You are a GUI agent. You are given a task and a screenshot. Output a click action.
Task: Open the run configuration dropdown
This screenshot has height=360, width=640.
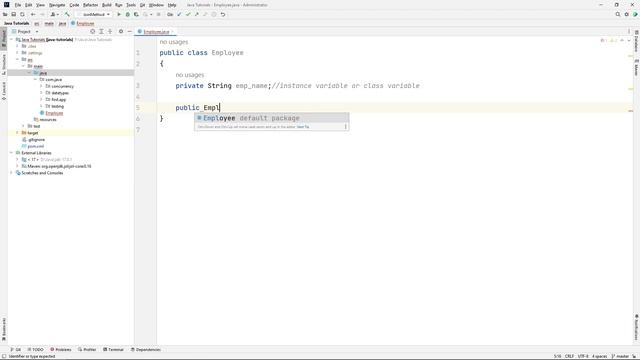[x=95, y=14]
